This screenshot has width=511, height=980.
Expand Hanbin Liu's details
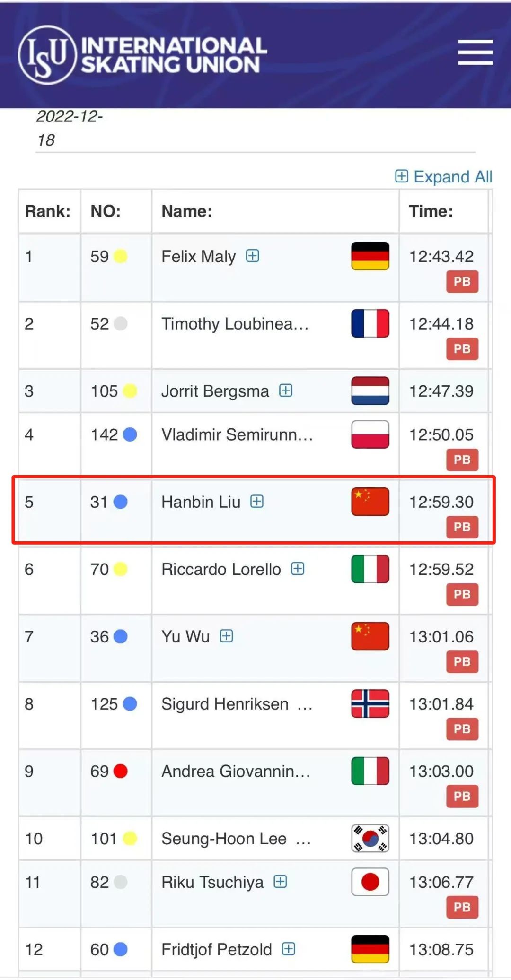coord(257,501)
